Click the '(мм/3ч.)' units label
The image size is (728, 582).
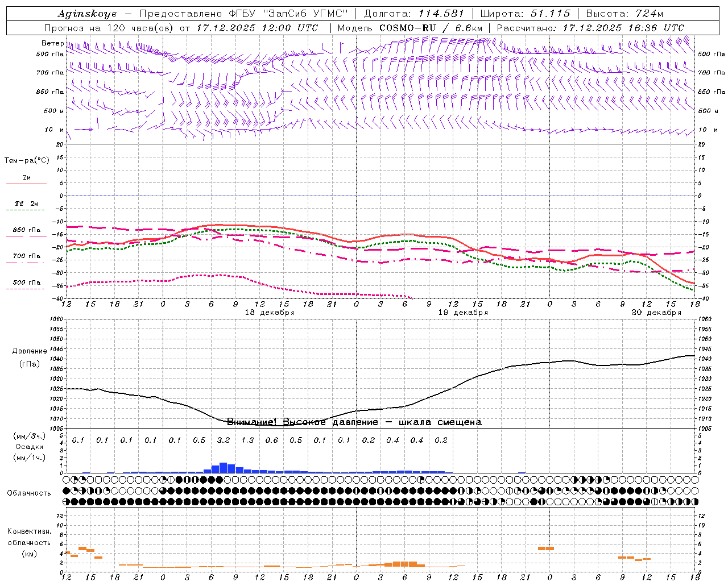tap(29, 436)
